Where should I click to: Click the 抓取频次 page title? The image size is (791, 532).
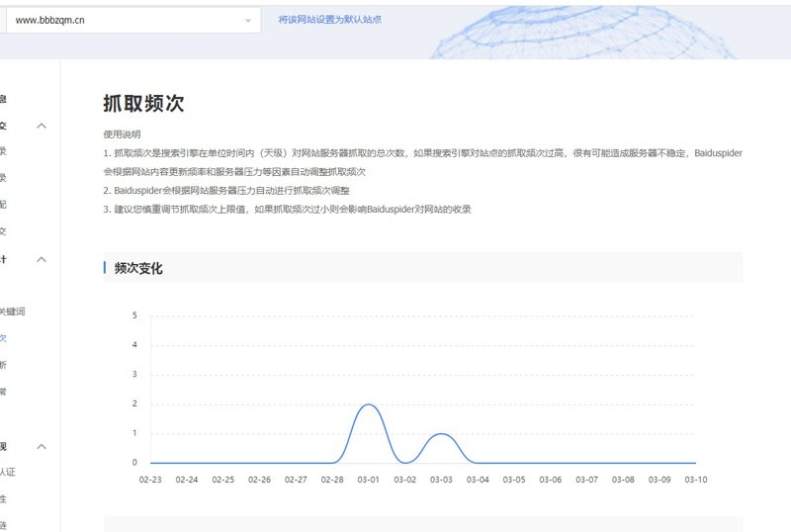(x=143, y=104)
